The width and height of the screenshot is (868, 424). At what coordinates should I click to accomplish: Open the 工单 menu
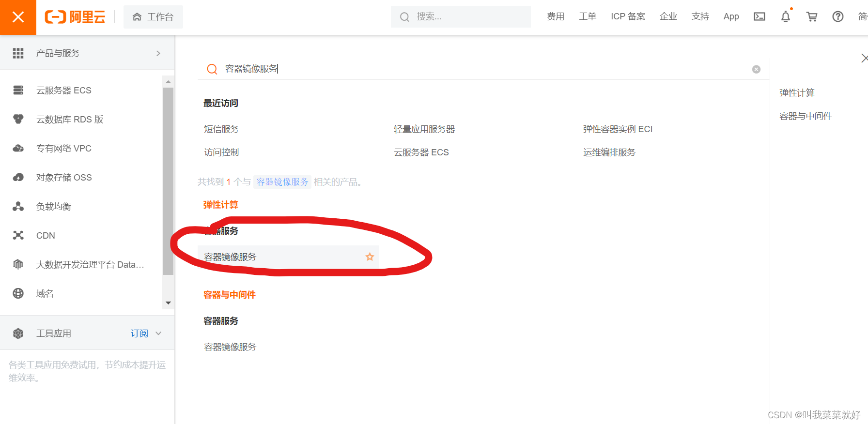pyautogui.click(x=588, y=16)
